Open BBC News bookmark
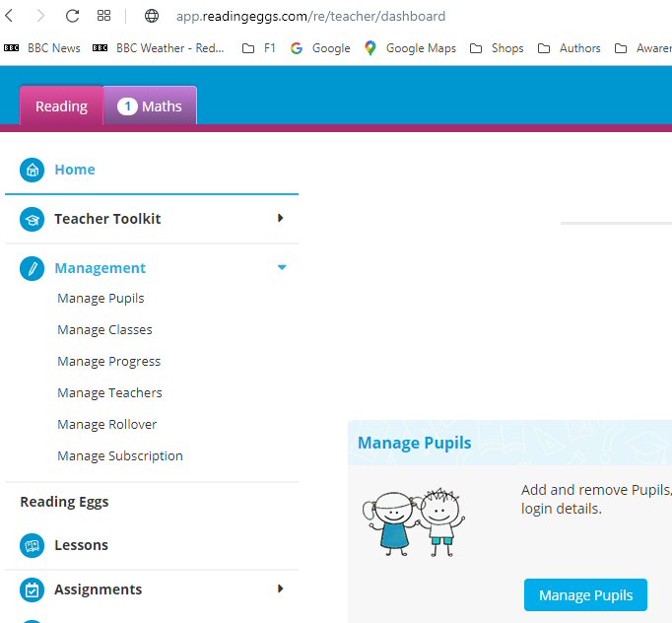672x623 pixels. tap(42, 48)
